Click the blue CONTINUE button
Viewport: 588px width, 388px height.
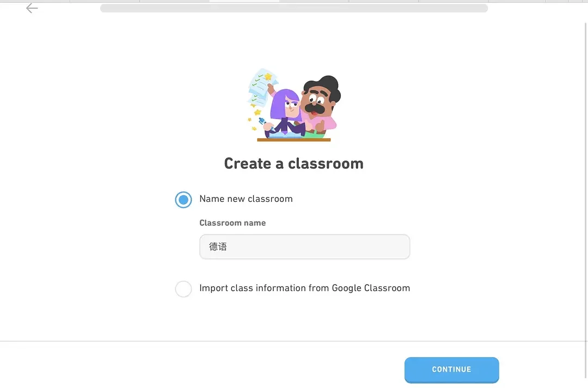click(x=451, y=369)
